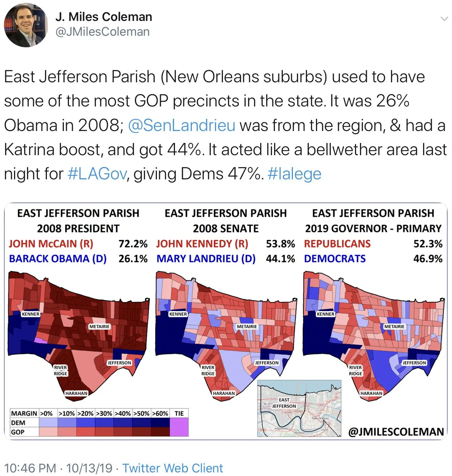Open the #LAGov hashtag
The width and height of the screenshot is (452, 476).
point(97,174)
